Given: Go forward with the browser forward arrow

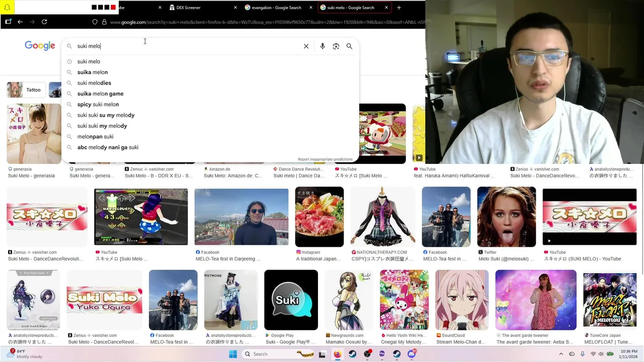Looking at the screenshot, I should click(32, 22).
